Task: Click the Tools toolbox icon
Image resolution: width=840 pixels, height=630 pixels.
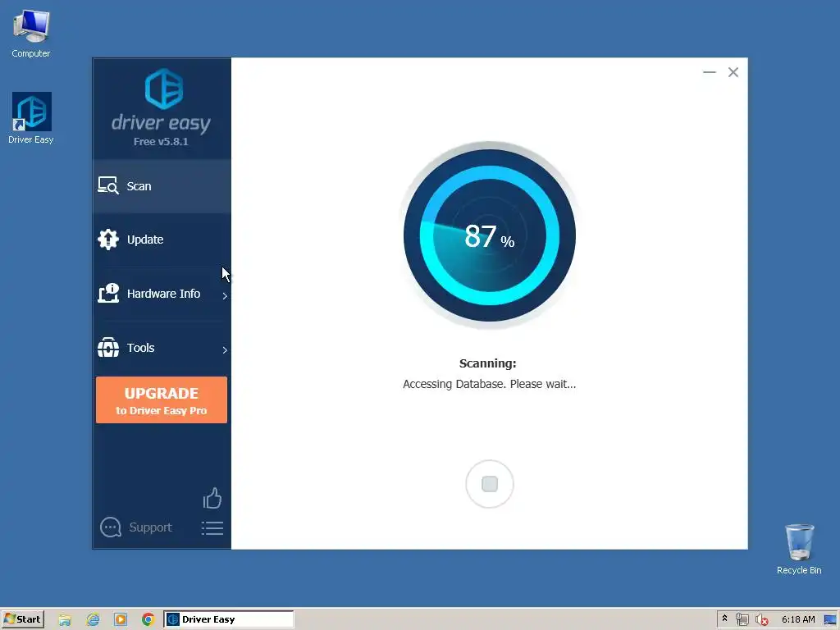Action: 108,348
